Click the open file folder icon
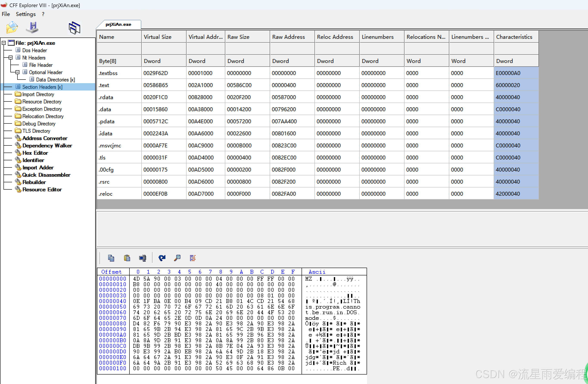The height and width of the screenshot is (384, 588). (12, 27)
